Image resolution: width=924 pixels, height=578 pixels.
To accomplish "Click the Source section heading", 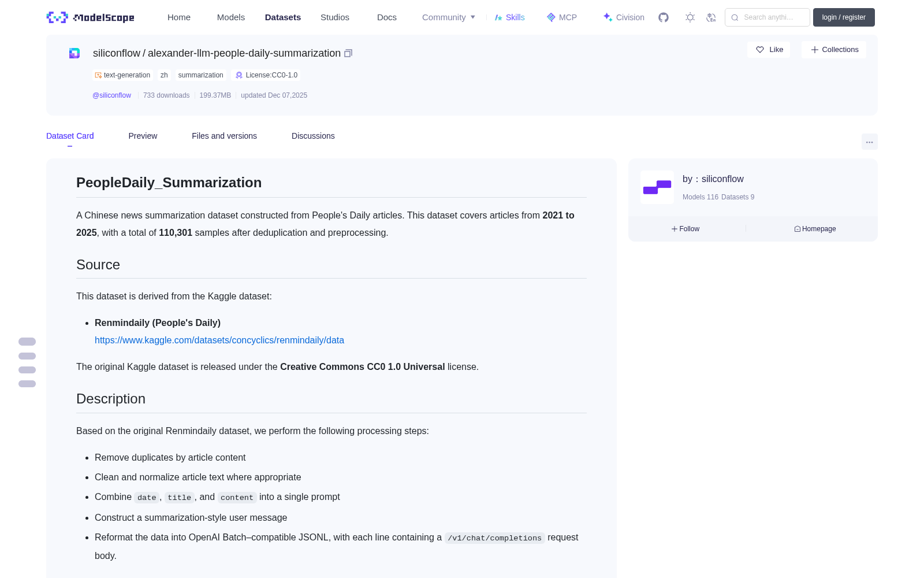I will tap(98, 265).
